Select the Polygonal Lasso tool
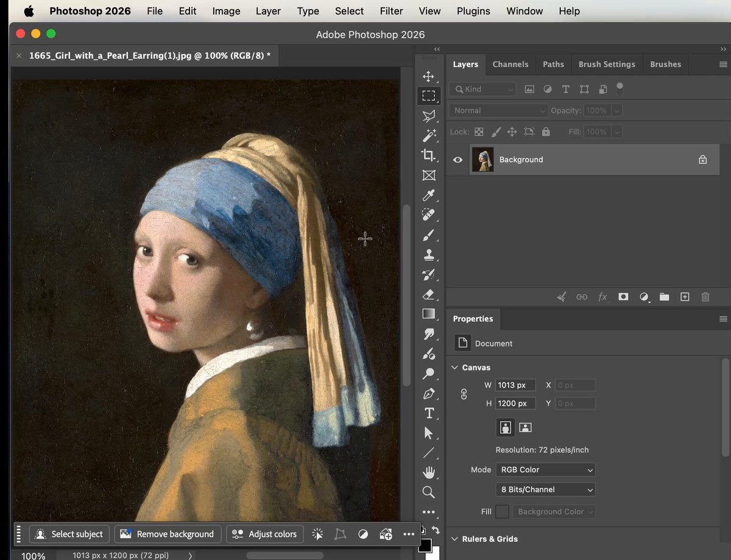Viewport: 731px width, 560px height. [x=429, y=116]
